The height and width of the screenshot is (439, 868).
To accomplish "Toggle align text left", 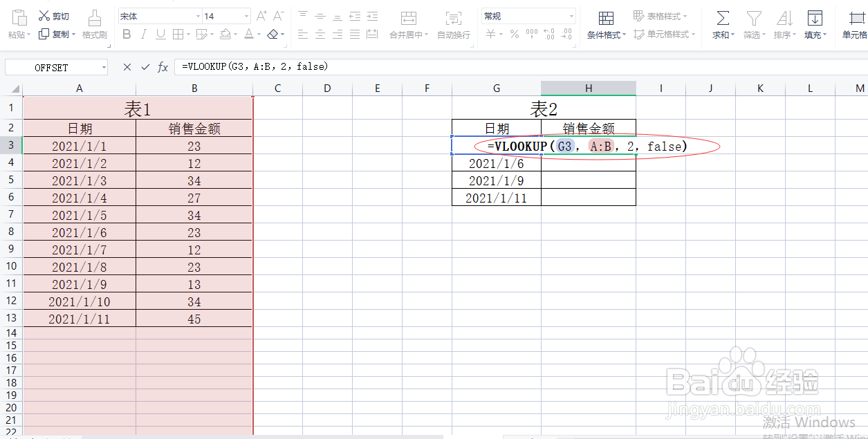I will tap(303, 34).
